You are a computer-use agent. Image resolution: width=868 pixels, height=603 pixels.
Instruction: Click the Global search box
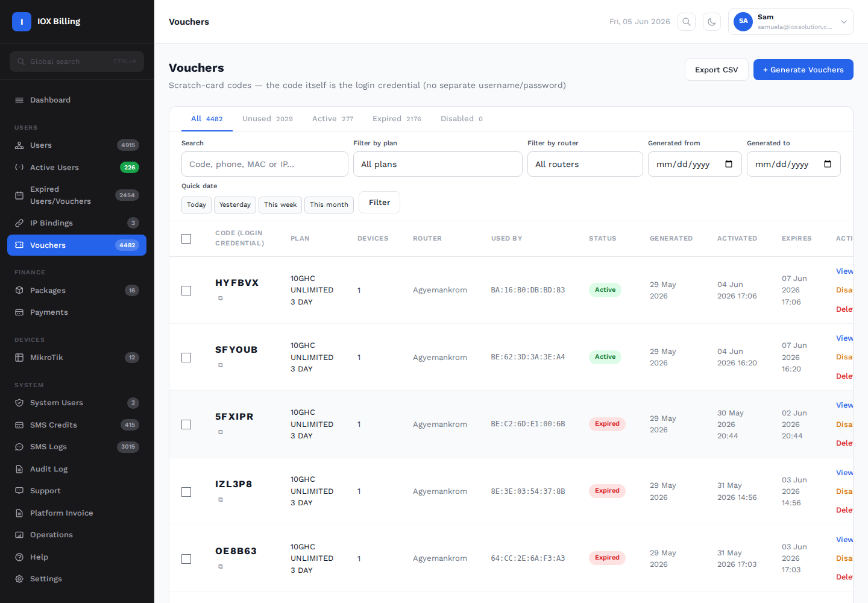pos(77,62)
